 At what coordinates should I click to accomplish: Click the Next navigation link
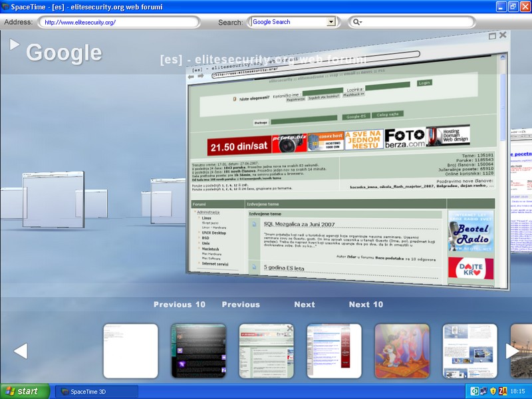pyautogui.click(x=305, y=305)
